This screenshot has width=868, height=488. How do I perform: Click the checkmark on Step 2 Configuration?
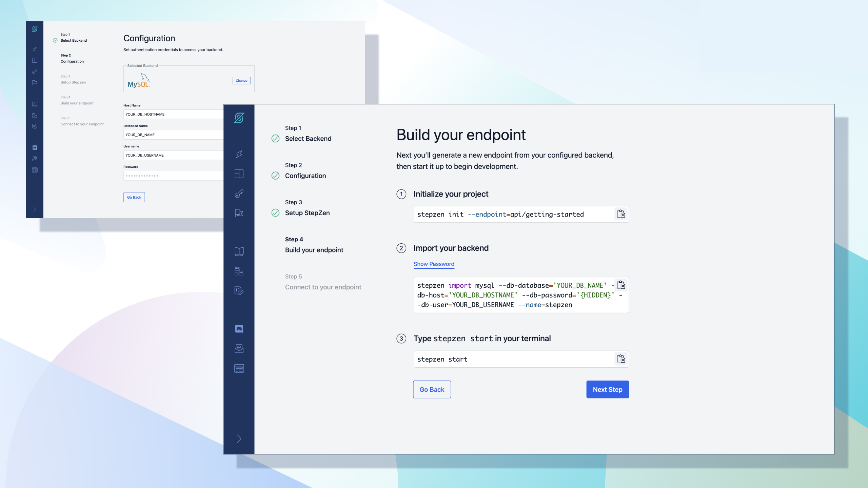click(x=275, y=175)
